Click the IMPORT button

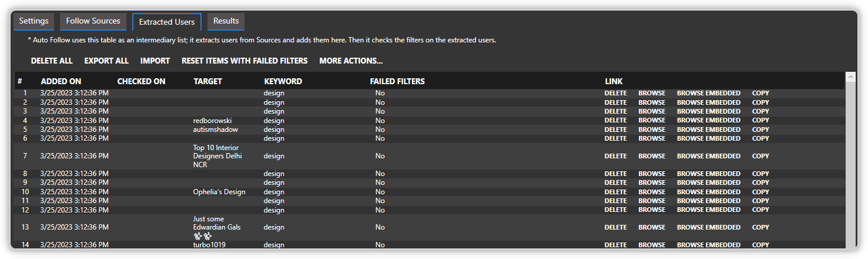[x=155, y=61]
